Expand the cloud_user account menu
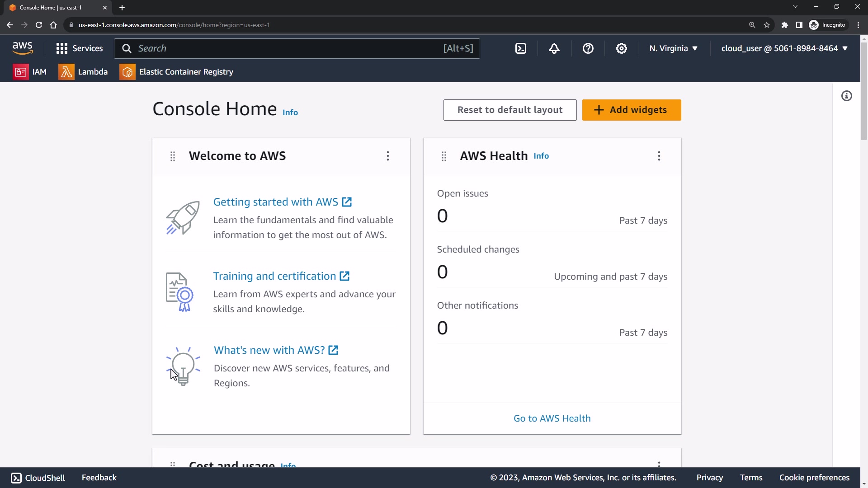The width and height of the screenshot is (868, 488). pyautogui.click(x=784, y=48)
